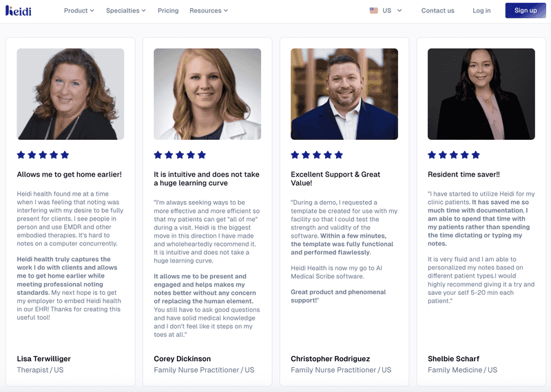The height and width of the screenshot is (392, 551).
Task: Click the Heidi logo
Action: coord(19,10)
